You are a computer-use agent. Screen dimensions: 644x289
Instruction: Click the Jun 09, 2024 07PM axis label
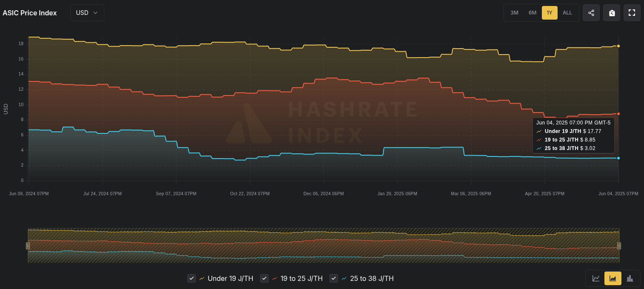[29, 194]
